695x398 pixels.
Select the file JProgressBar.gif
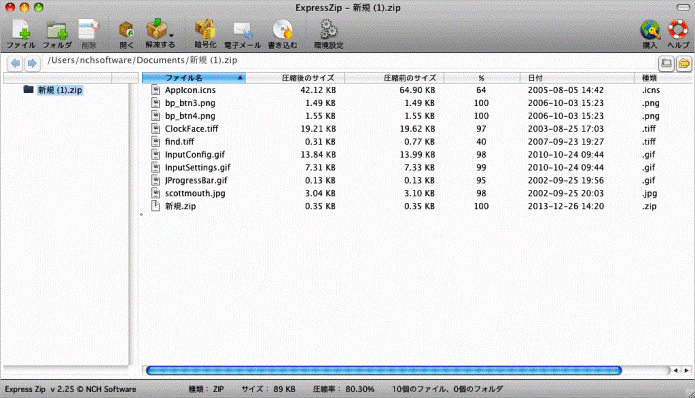[196, 180]
